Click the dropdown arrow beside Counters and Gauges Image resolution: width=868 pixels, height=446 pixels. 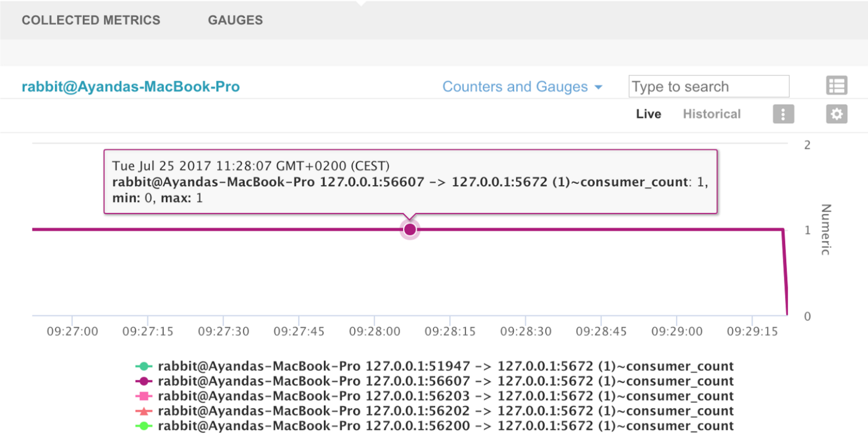tap(599, 87)
